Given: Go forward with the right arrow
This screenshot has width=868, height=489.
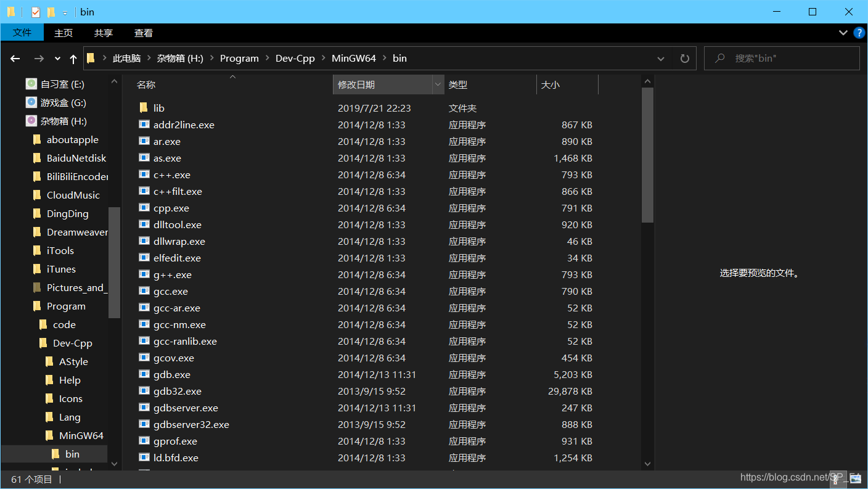Looking at the screenshot, I should coord(38,59).
